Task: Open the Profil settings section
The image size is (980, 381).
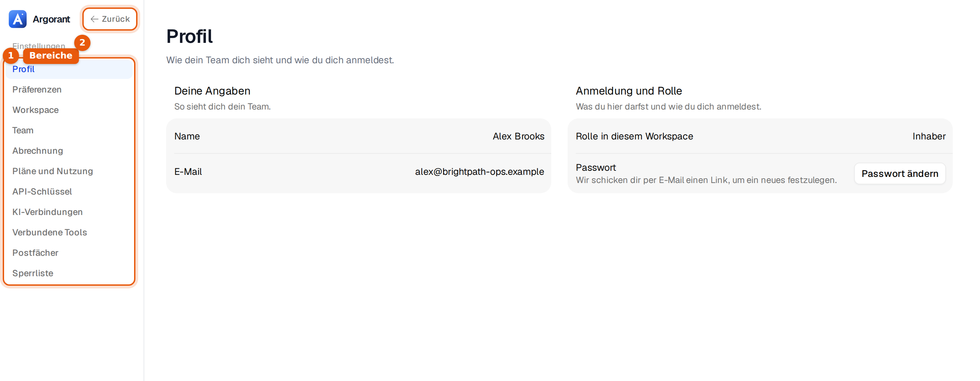Action: [69, 69]
